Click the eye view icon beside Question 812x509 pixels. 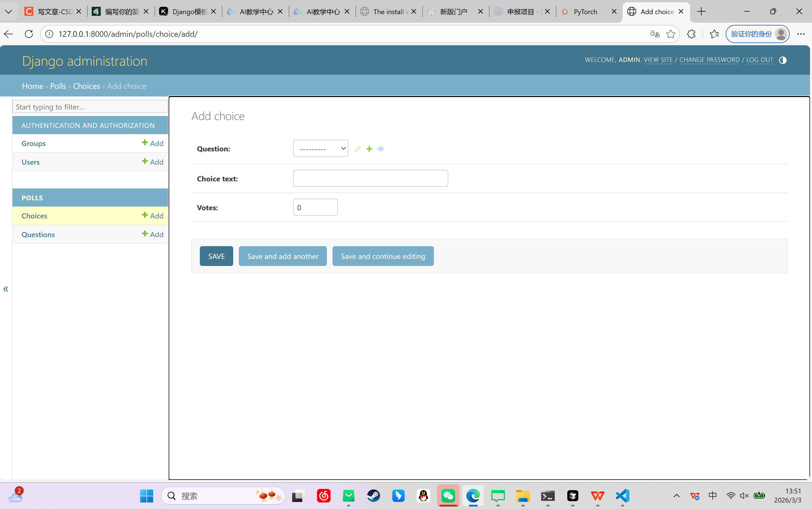pyautogui.click(x=380, y=149)
